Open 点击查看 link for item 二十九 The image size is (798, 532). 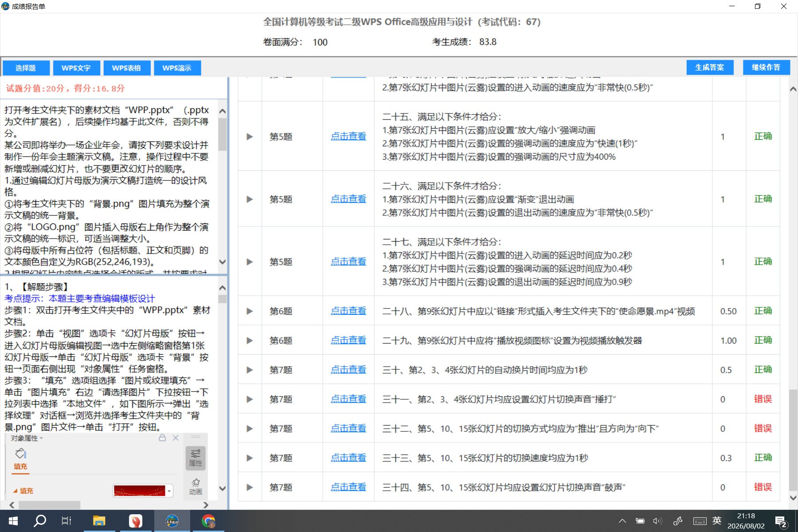coord(348,340)
